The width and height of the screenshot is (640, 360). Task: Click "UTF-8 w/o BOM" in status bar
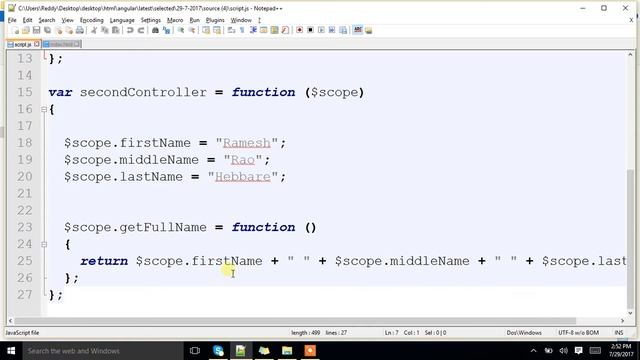click(x=578, y=333)
